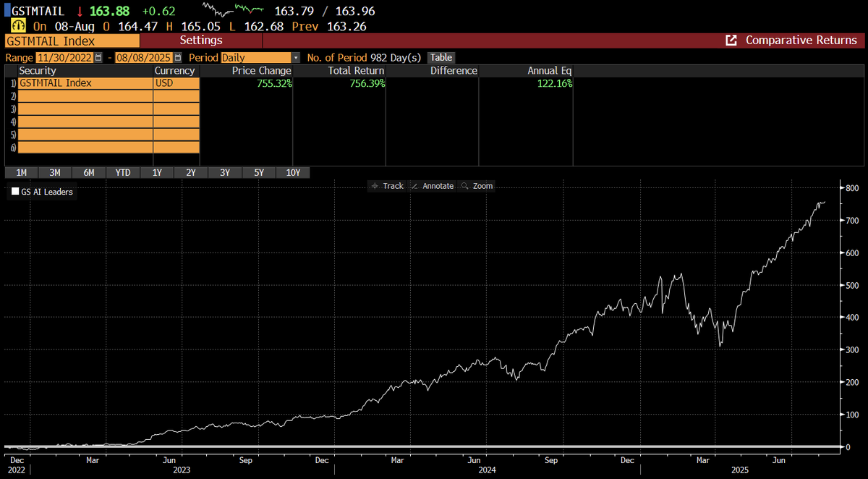Click the Table button
The height and width of the screenshot is (479, 868).
point(441,57)
